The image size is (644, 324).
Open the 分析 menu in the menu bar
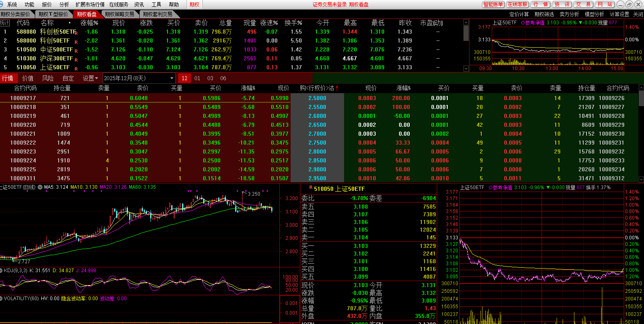[64, 4]
